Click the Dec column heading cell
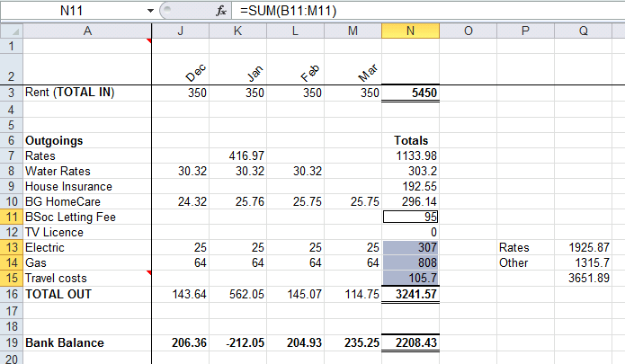 [181, 67]
